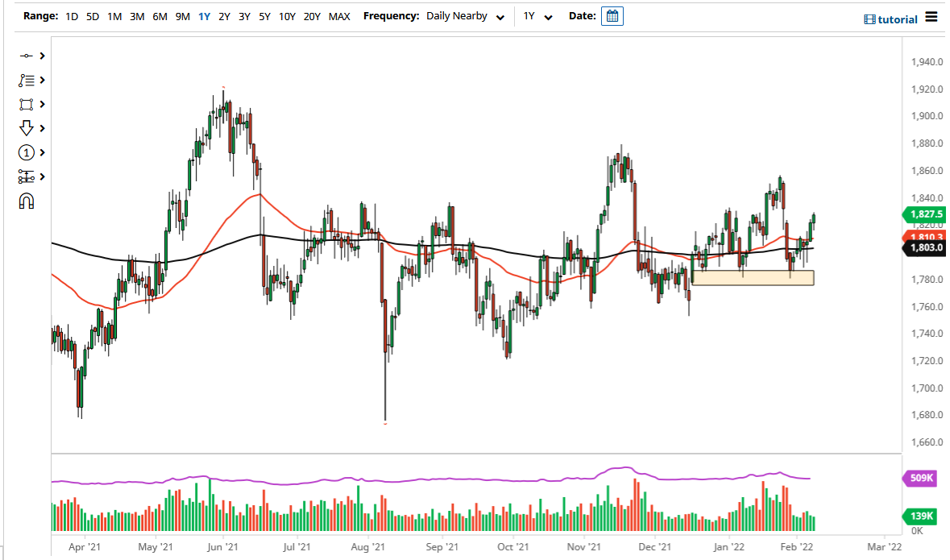
Task: Open the Daily Nearby frequency dropdown
Action: 465,16
